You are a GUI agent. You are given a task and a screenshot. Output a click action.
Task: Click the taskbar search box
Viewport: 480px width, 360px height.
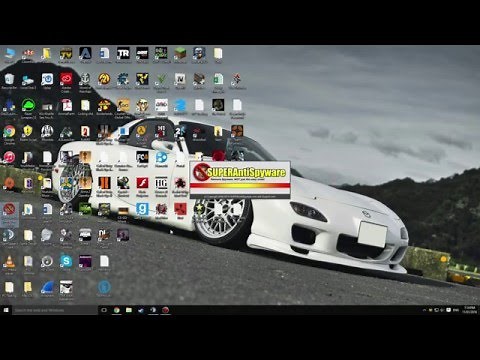pos(55,310)
